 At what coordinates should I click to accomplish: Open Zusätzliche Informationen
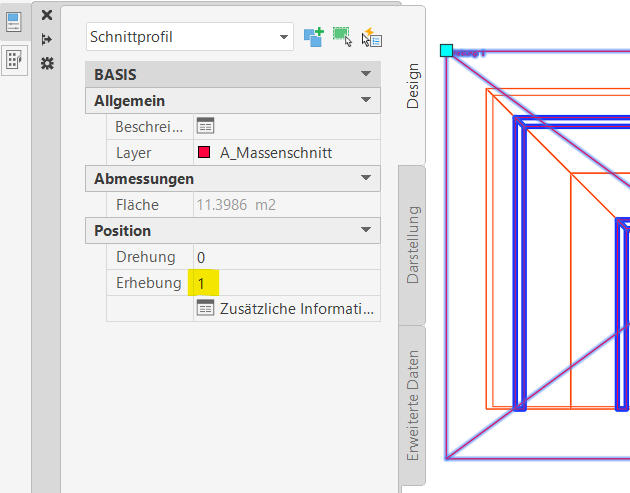click(287, 309)
